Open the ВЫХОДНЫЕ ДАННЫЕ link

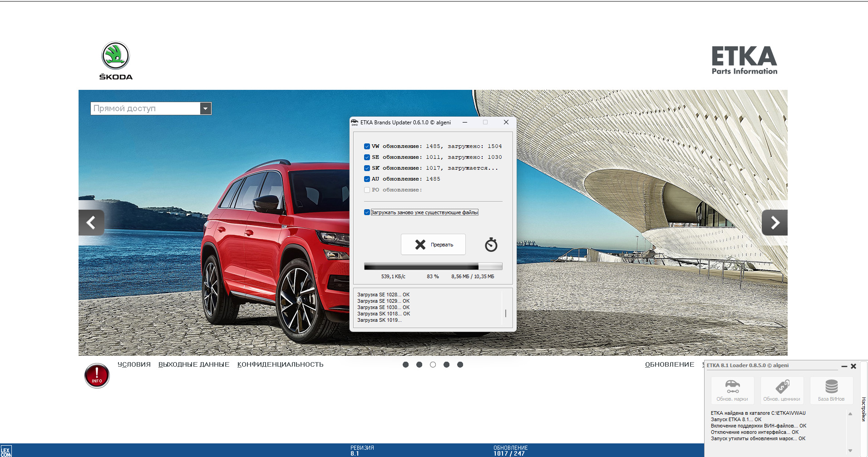194,364
